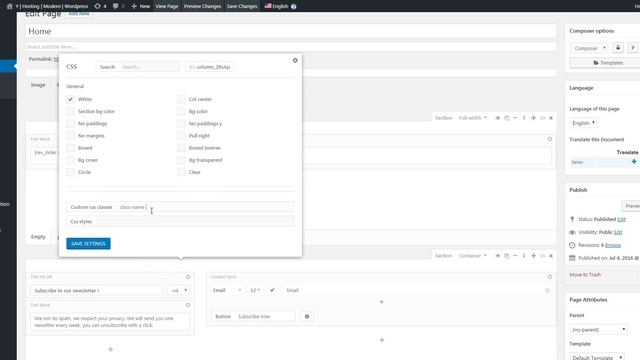Edit the Status: Published setting
The image size is (640, 360).
[621, 219]
